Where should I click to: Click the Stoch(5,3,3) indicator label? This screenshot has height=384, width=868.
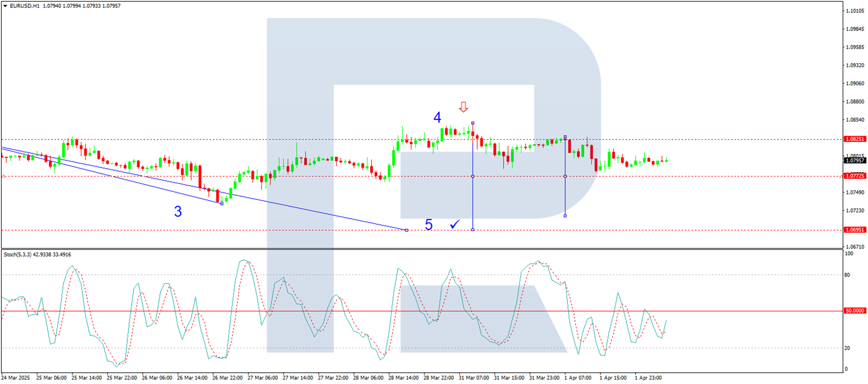click(18, 254)
